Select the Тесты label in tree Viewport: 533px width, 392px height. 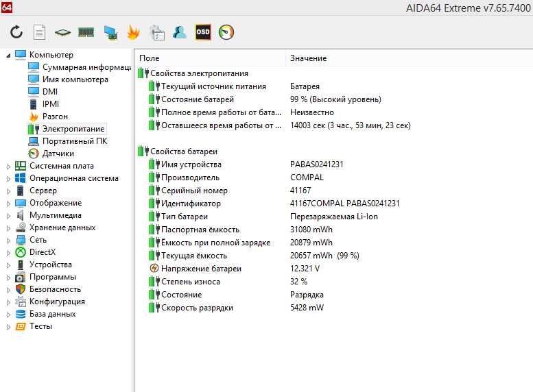point(40,326)
